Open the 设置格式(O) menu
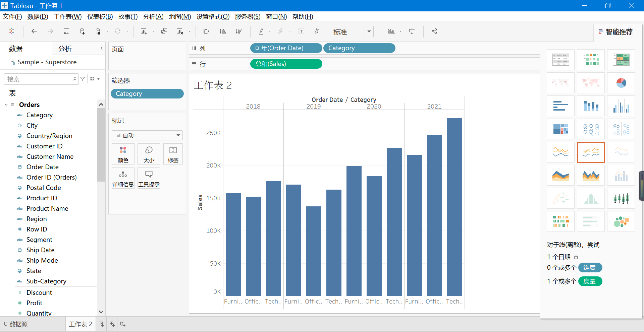This screenshot has height=332, width=644. [x=213, y=16]
